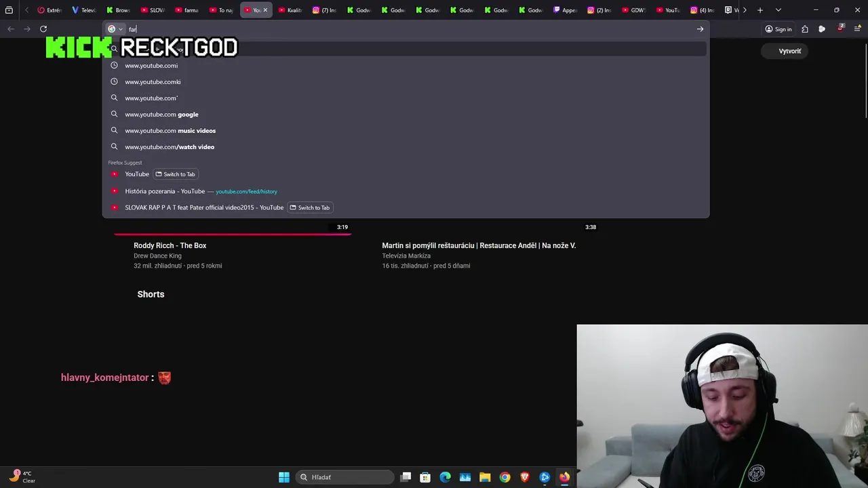The width and height of the screenshot is (868, 488).
Task: Switch to the Kvalit tab
Action: (x=290, y=10)
